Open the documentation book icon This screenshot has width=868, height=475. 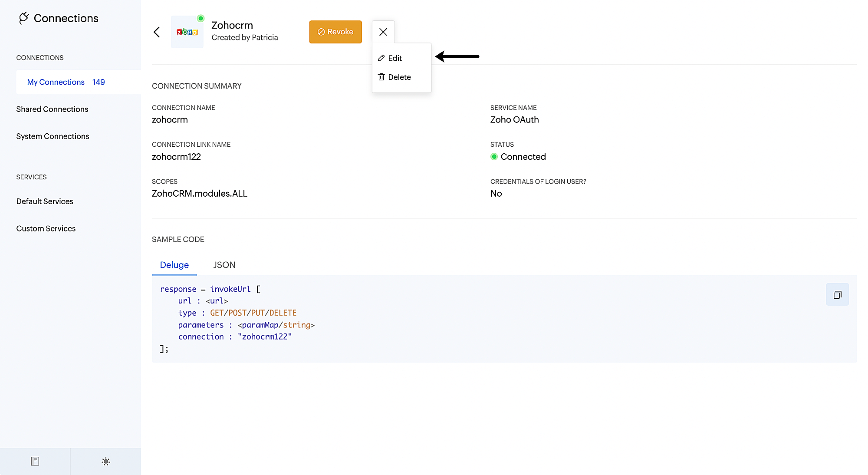tap(35, 461)
